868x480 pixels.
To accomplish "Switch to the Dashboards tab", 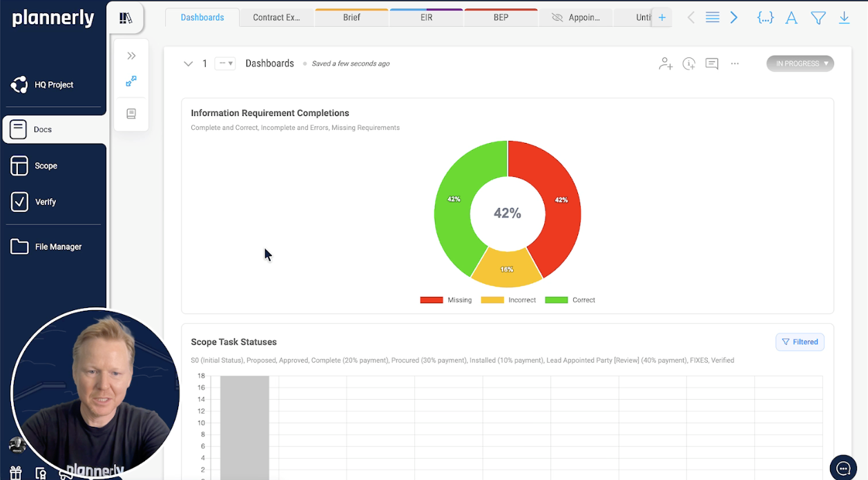I will [202, 17].
